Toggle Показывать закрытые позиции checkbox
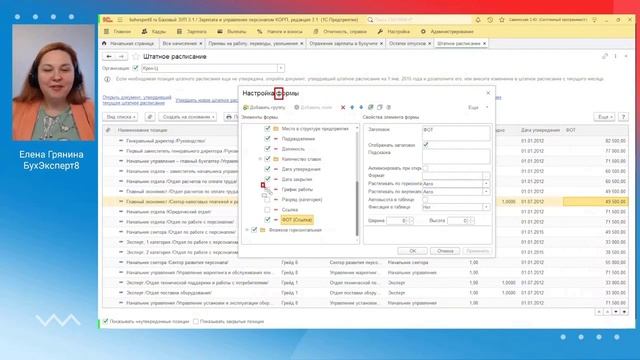This screenshot has height=360, width=640. coord(196,322)
